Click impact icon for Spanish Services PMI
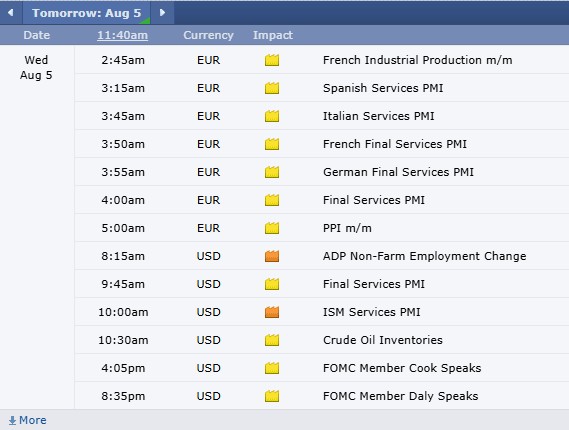The height and width of the screenshot is (430, 569). pos(272,88)
